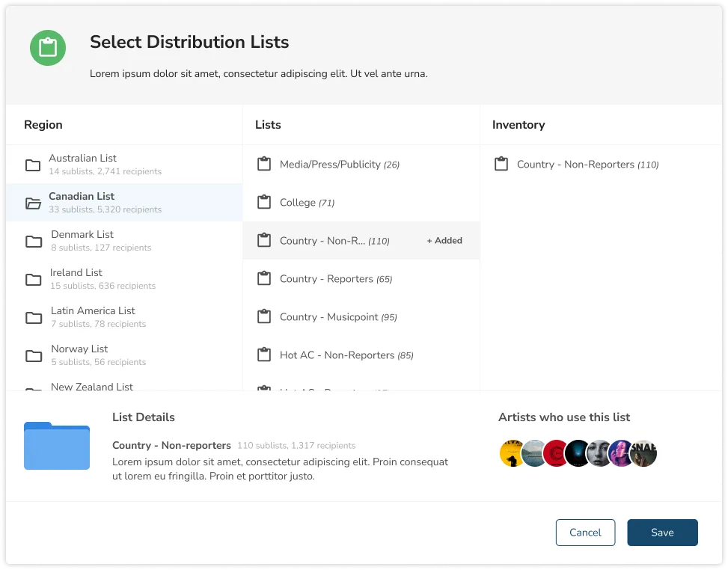728x570 pixels.
Task: Click the clipboard icon beside Hot AC - Non-Reporters
Action: (264, 354)
